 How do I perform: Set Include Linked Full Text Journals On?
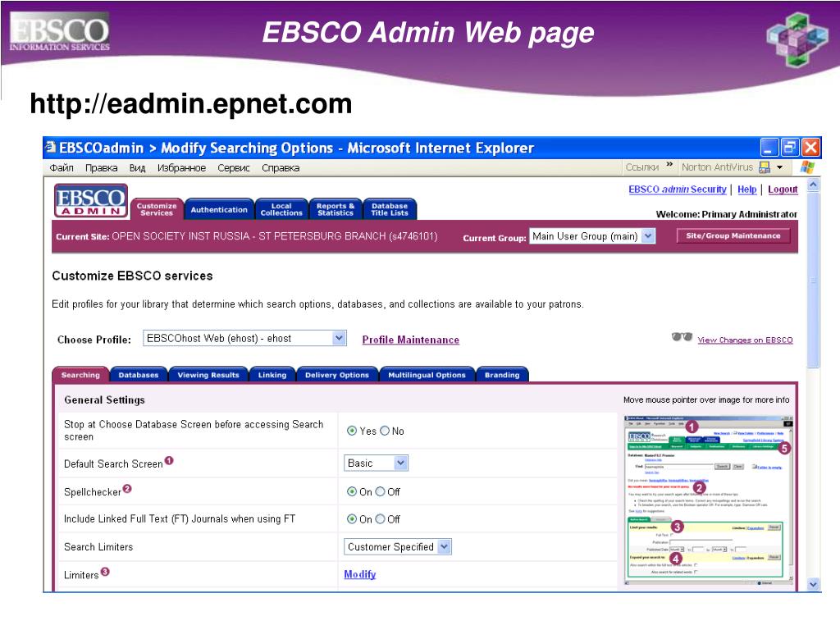(352, 519)
